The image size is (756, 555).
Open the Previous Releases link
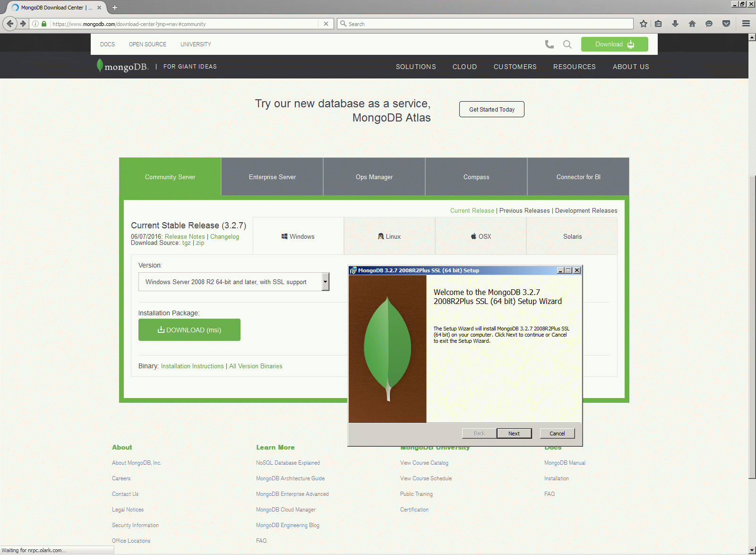(x=524, y=211)
